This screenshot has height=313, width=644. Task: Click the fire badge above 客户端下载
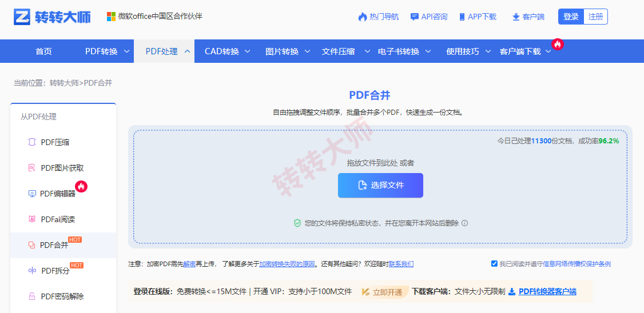(x=557, y=44)
